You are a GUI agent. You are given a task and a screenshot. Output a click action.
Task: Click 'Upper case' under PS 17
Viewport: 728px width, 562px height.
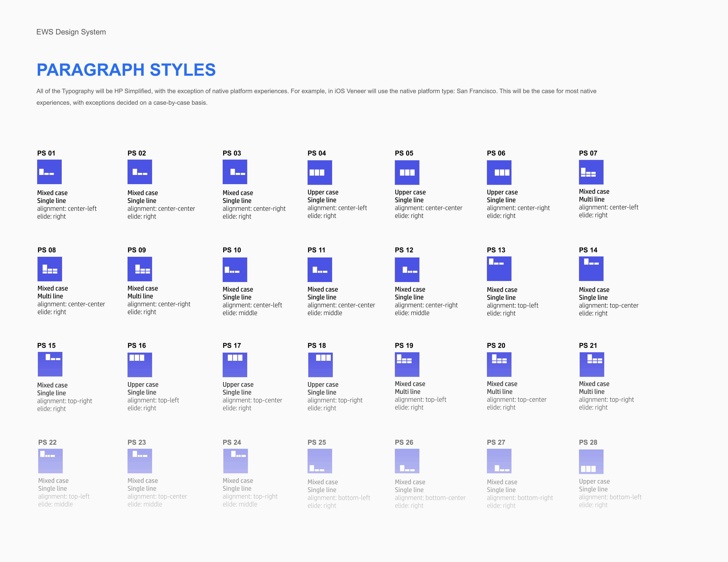pos(238,385)
